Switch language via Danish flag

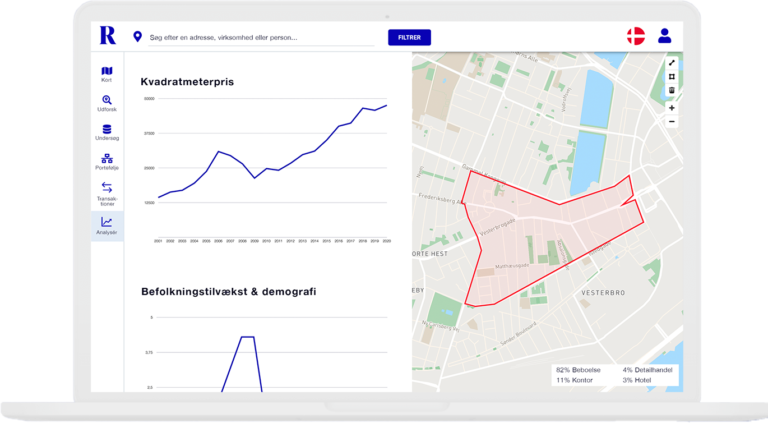635,37
